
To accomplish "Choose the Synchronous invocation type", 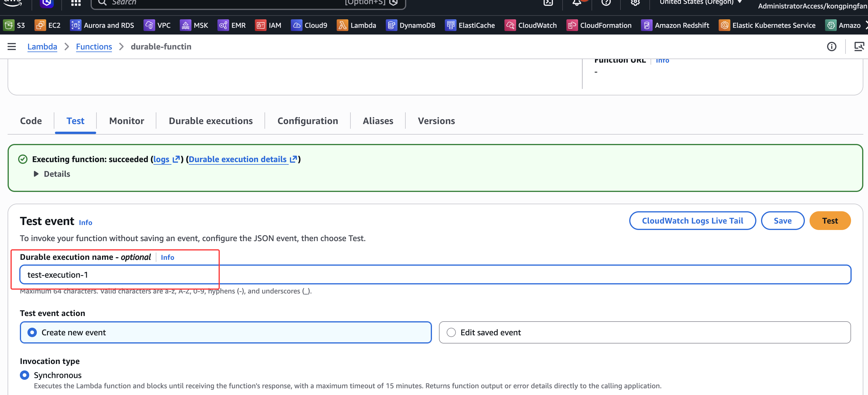I will (25, 375).
